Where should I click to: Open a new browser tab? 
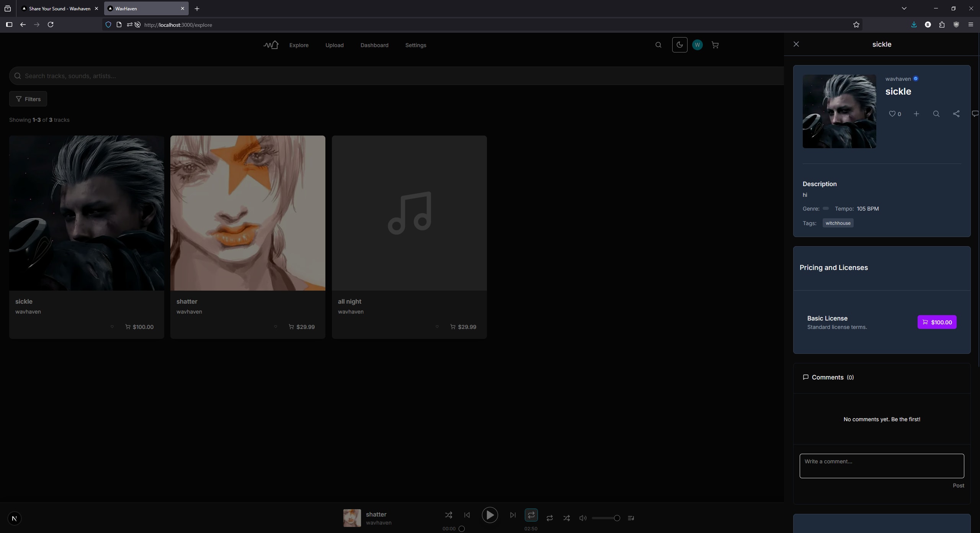coord(197,8)
